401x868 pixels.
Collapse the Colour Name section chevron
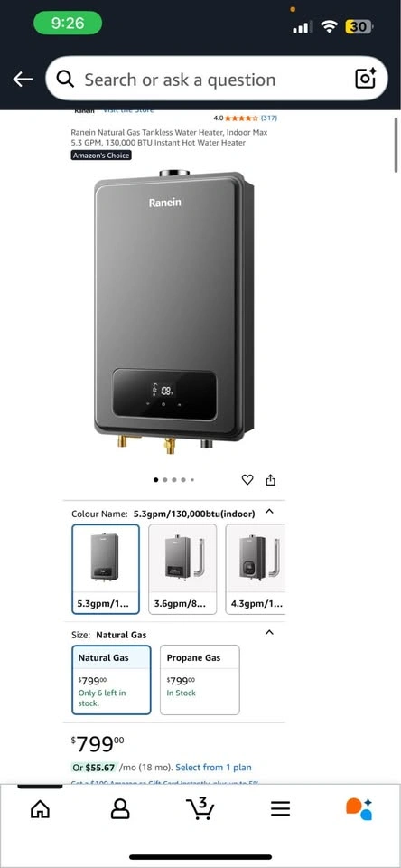(269, 512)
